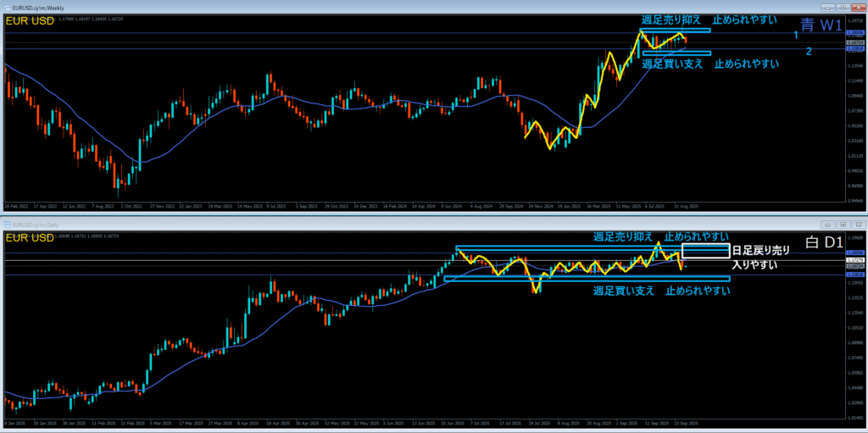This screenshot has height=433, width=868.
Task: Click the 1.15055 price on Daily scale
Action: tap(854, 283)
